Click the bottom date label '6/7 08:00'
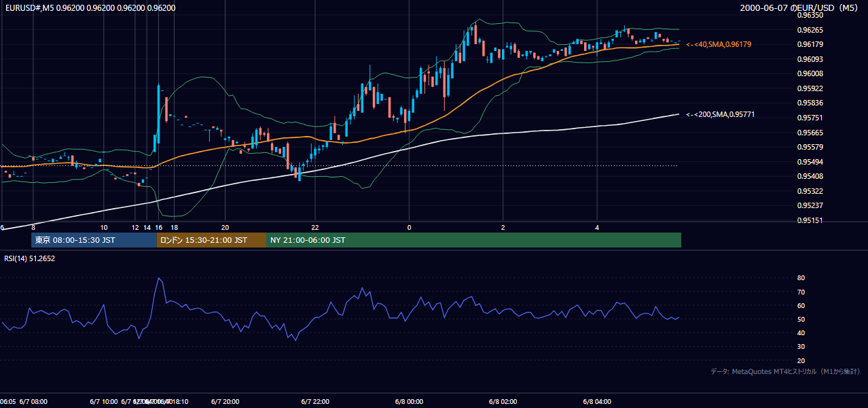This screenshot has width=868, height=408. click(33, 401)
